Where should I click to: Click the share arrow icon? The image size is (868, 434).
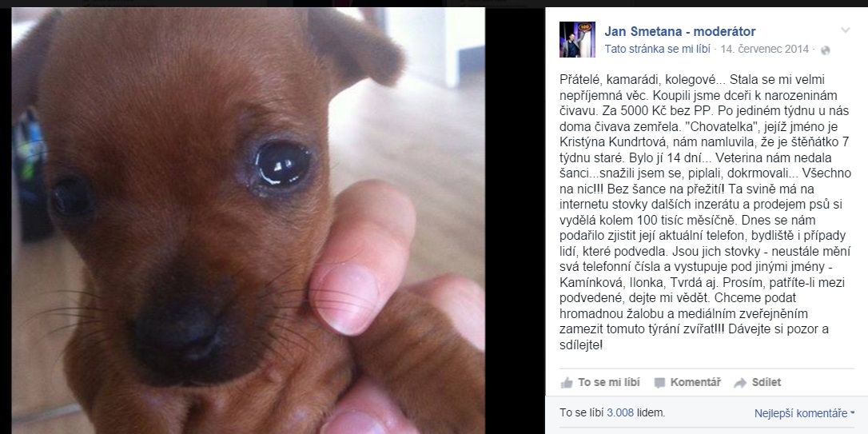click(x=740, y=383)
